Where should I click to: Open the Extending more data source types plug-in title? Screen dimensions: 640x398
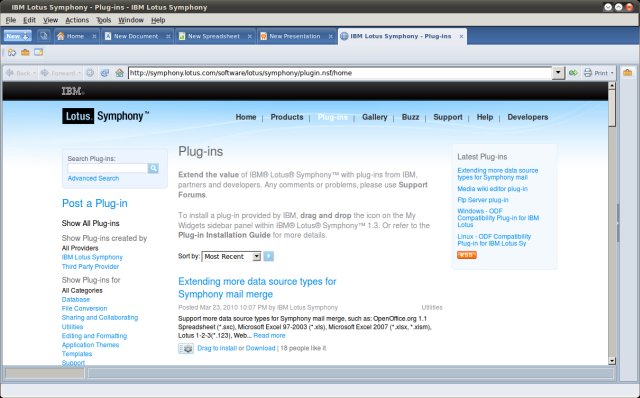coord(257,288)
